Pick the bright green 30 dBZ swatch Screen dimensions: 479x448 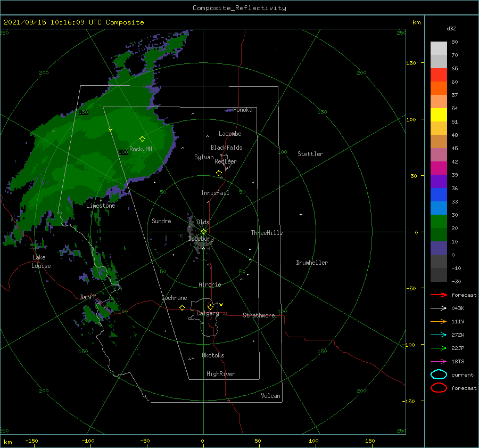click(439, 221)
